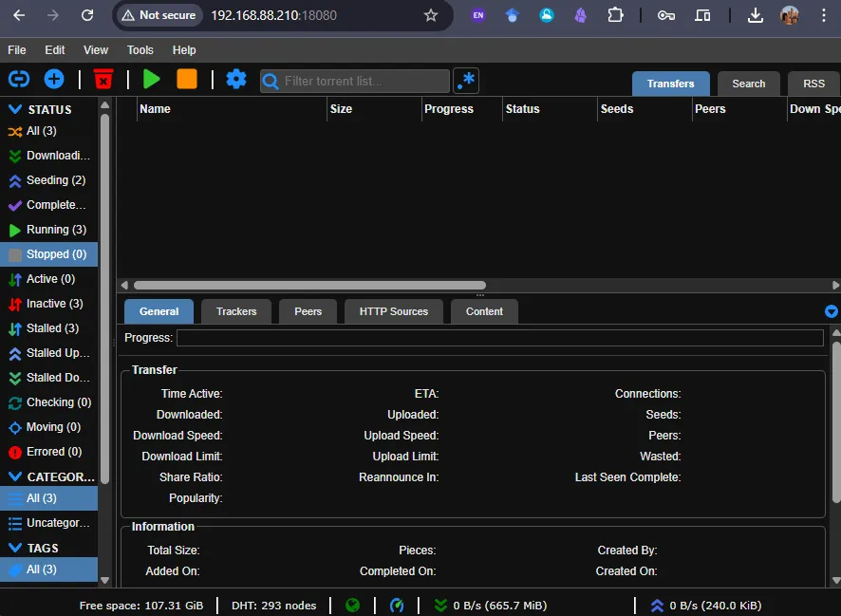Image resolution: width=841 pixels, height=616 pixels.
Task: Select All (3) under Categories
Action: coord(48,498)
